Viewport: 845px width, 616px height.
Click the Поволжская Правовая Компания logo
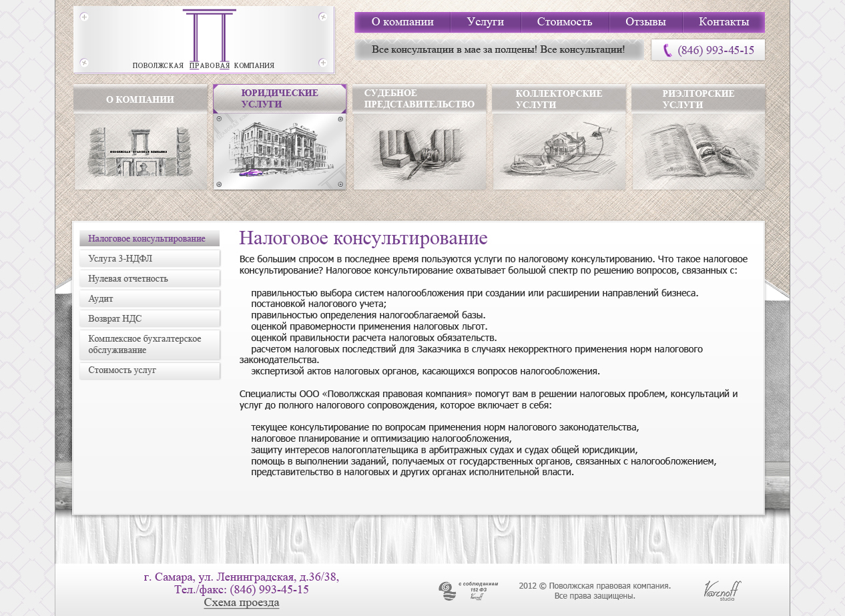[x=204, y=40]
